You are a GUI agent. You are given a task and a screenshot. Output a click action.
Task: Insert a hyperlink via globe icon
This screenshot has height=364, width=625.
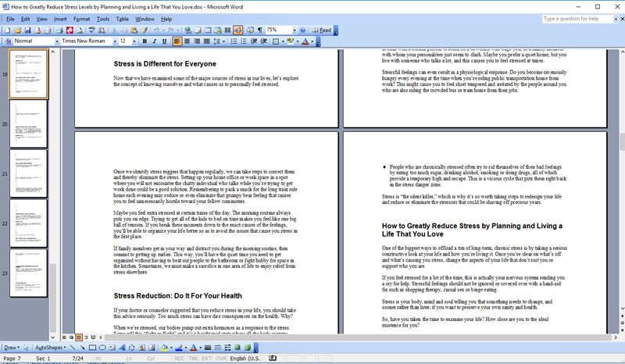187,30
